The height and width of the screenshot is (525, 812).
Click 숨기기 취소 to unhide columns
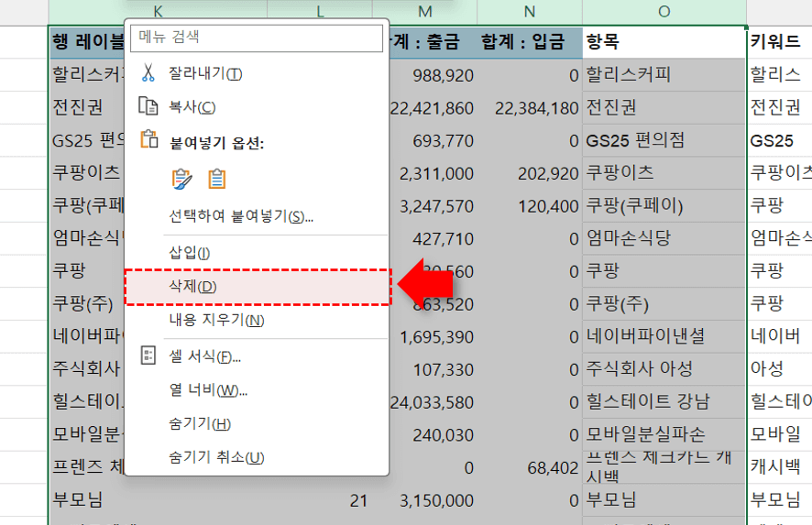tap(216, 457)
